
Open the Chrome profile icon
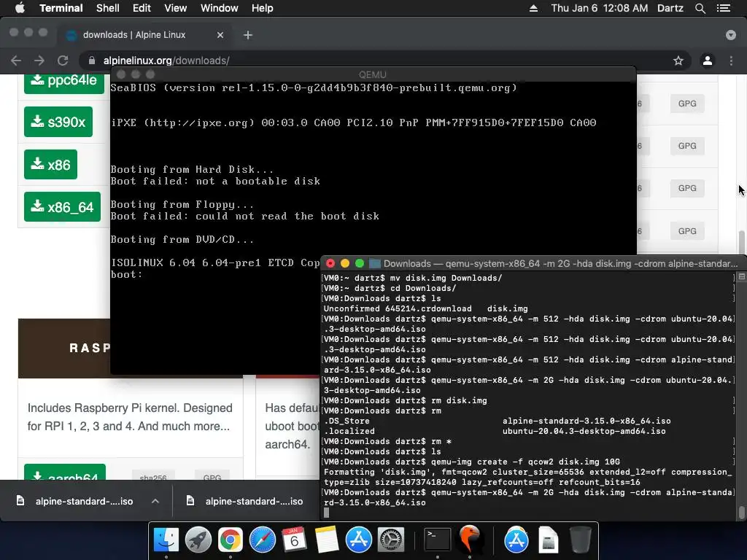tap(708, 61)
